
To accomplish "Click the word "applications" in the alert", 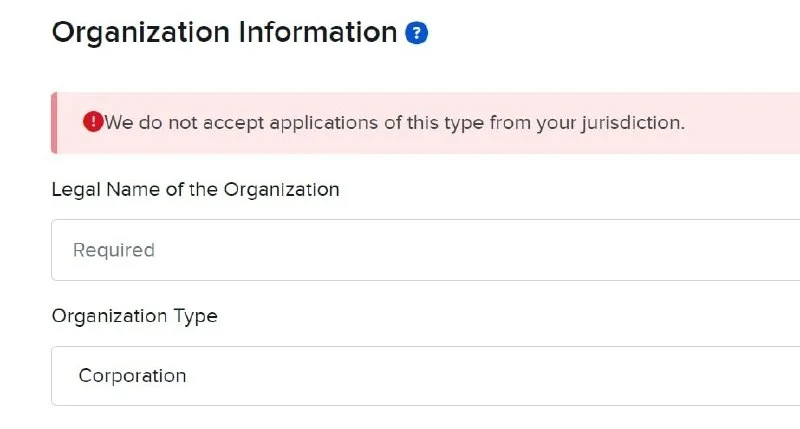I will coord(324,123).
